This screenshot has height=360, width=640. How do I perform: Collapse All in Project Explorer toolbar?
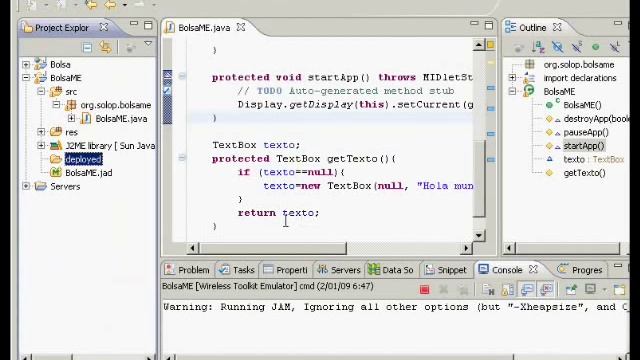point(87,48)
